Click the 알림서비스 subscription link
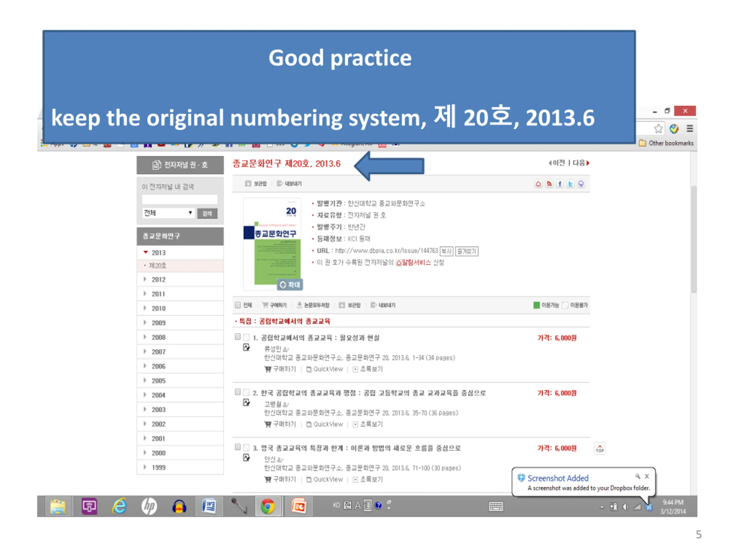 [x=413, y=262]
